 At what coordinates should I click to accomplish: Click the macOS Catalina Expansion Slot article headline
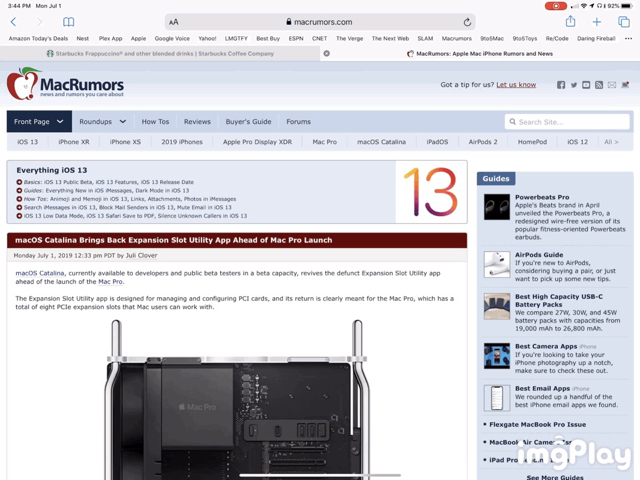(x=173, y=240)
